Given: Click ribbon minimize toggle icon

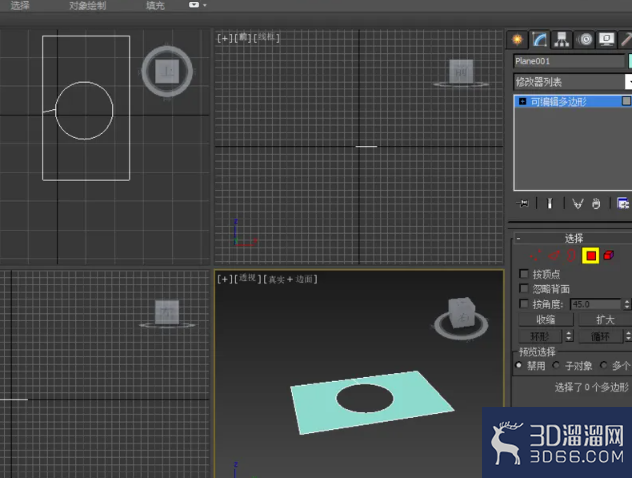Looking at the screenshot, I should coord(194,5).
